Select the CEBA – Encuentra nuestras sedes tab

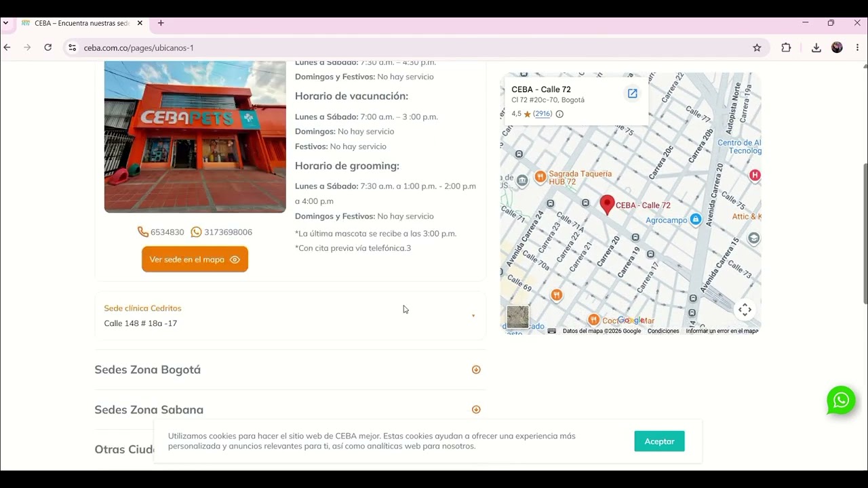[81, 23]
